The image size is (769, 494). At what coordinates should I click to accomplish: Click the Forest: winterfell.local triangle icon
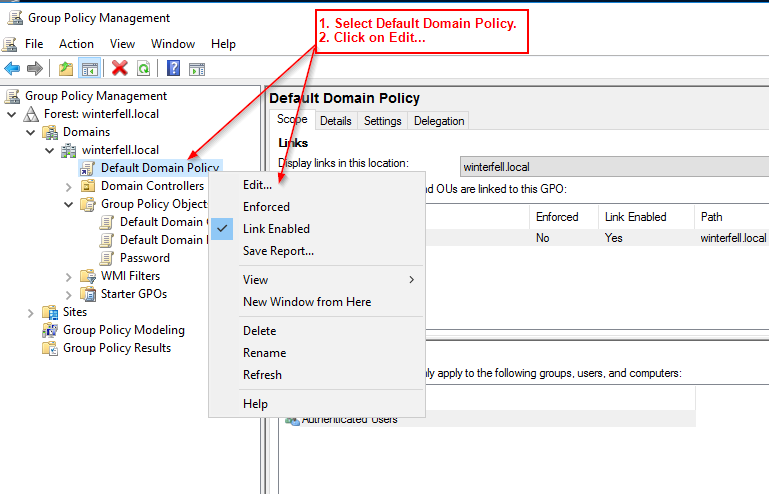[x=31, y=114]
